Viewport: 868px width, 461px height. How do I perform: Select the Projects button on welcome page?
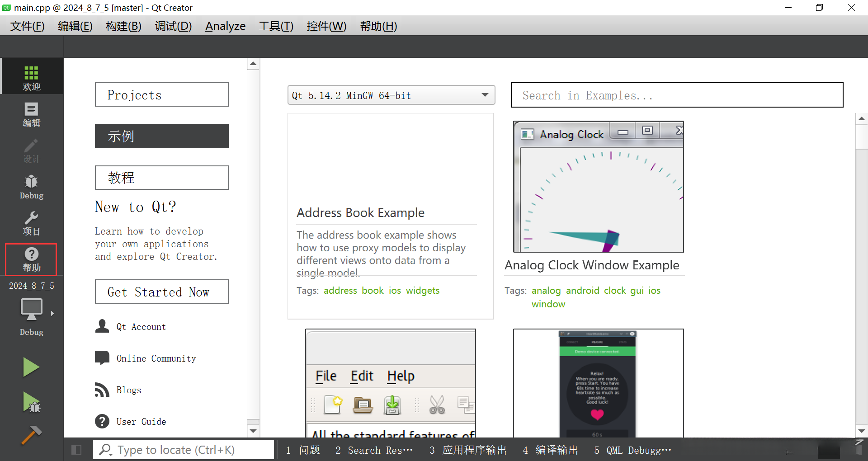click(162, 94)
